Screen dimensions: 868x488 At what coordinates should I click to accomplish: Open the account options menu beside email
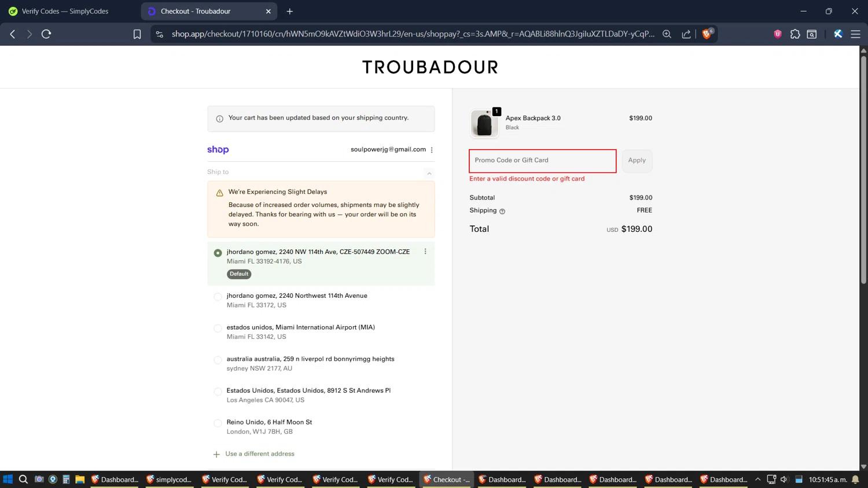click(432, 150)
